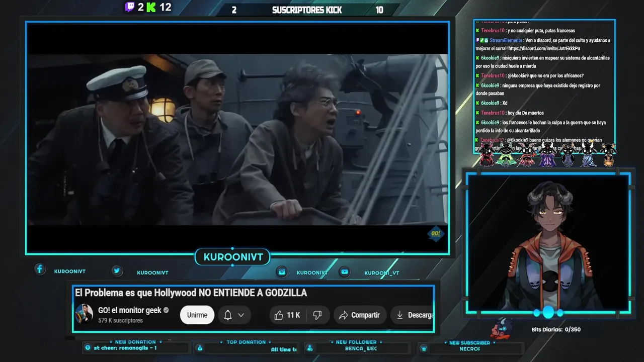Screen dimensions: 644x362
Task: Open the Discord invite link in chat
Action: [544, 49]
